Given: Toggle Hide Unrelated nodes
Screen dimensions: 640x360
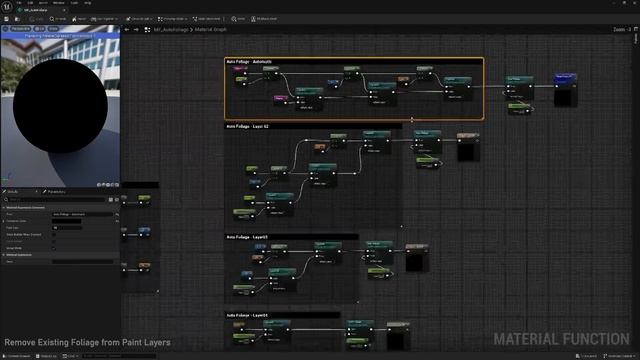Looking at the screenshot, I should tap(206, 19).
